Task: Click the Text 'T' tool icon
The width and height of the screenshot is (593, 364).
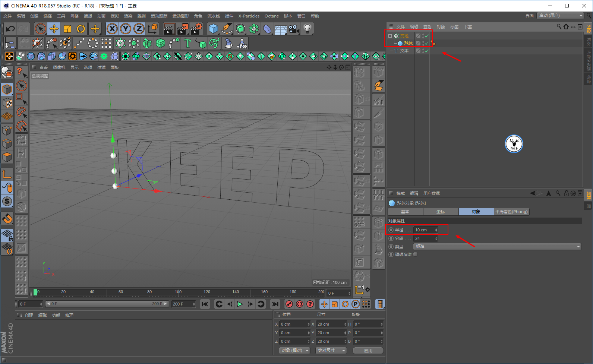Action: pos(187,44)
